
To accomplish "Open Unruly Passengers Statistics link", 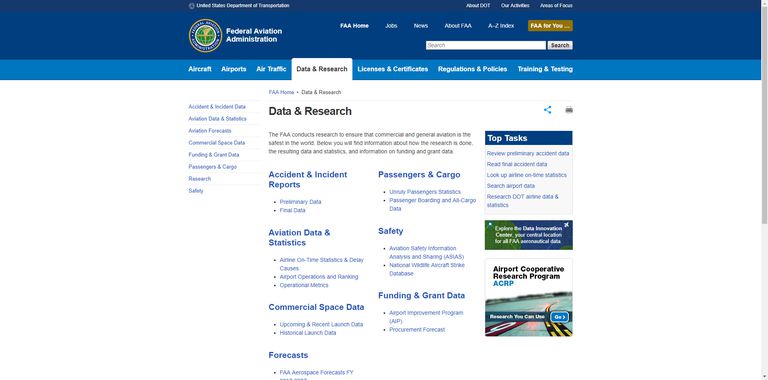I will click(x=425, y=192).
